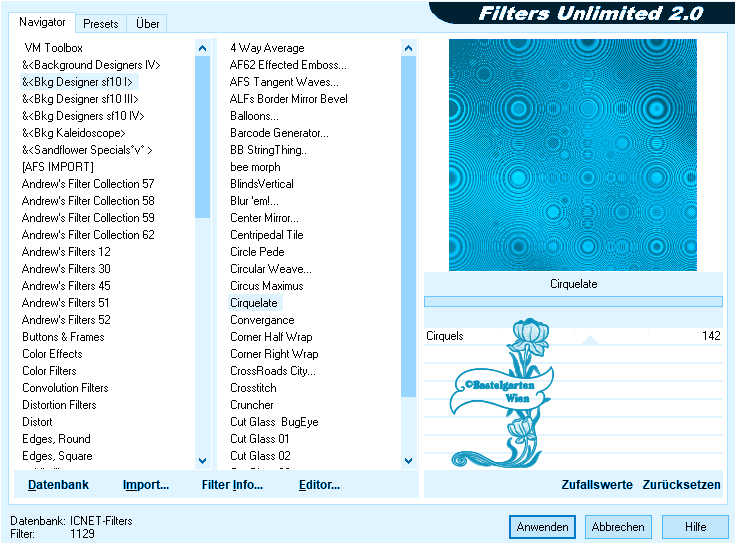Open Filter Info...
This screenshot has height=543, width=735.
tap(232, 484)
